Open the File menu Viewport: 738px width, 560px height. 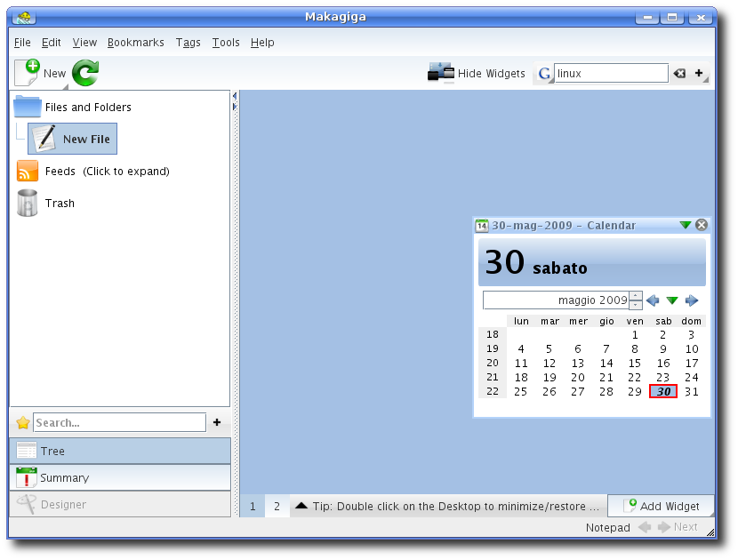(22, 43)
